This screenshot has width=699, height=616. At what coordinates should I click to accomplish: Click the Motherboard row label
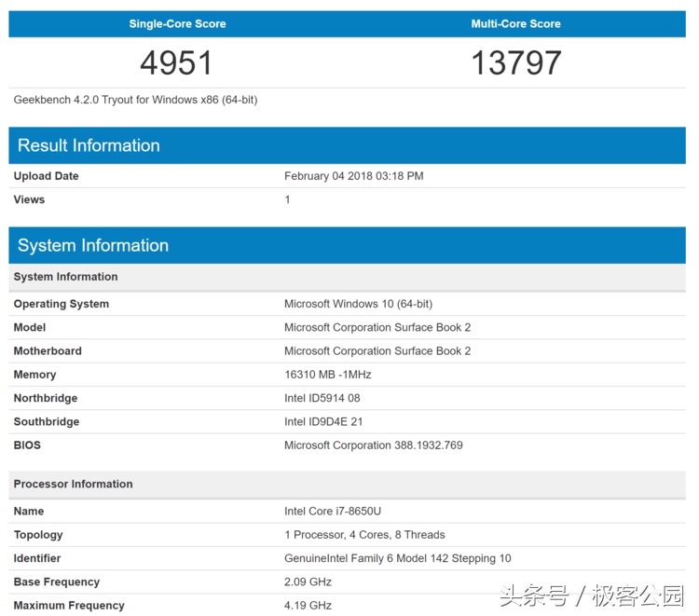pos(48,351)
